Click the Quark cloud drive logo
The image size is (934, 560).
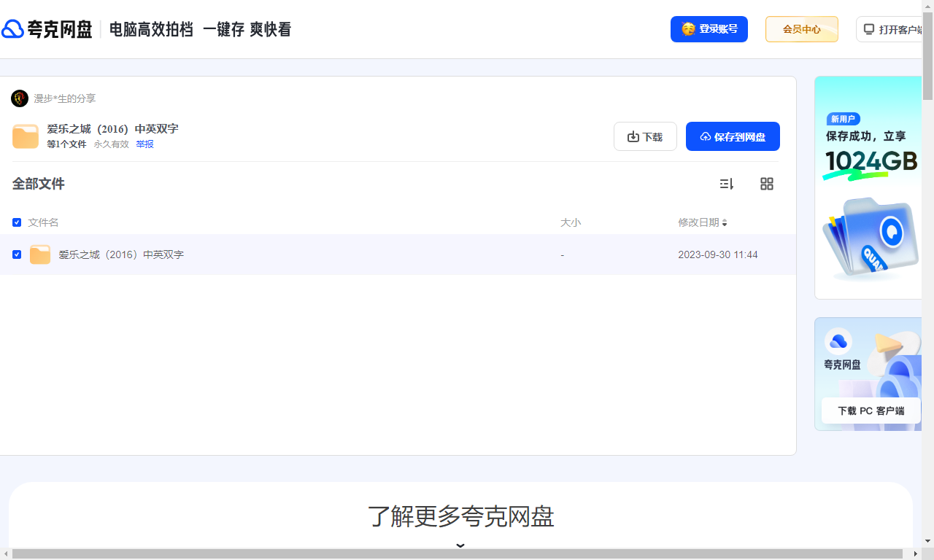tap(47, 29)
